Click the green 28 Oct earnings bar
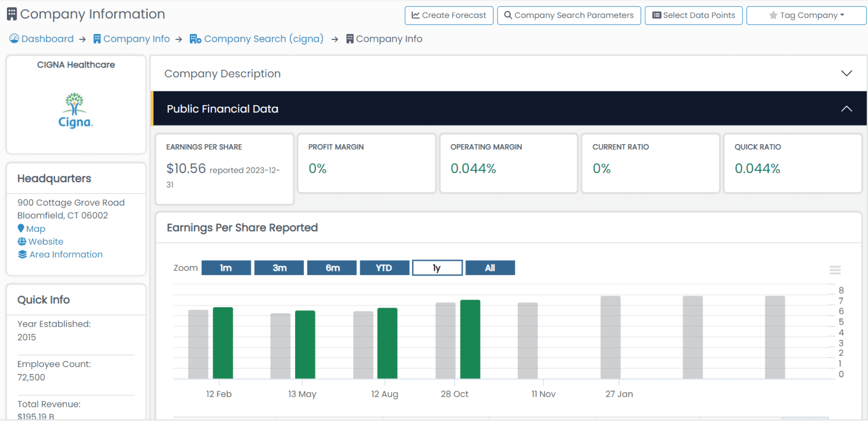Viewport: 868px width, 421px height. pos(470,339)
